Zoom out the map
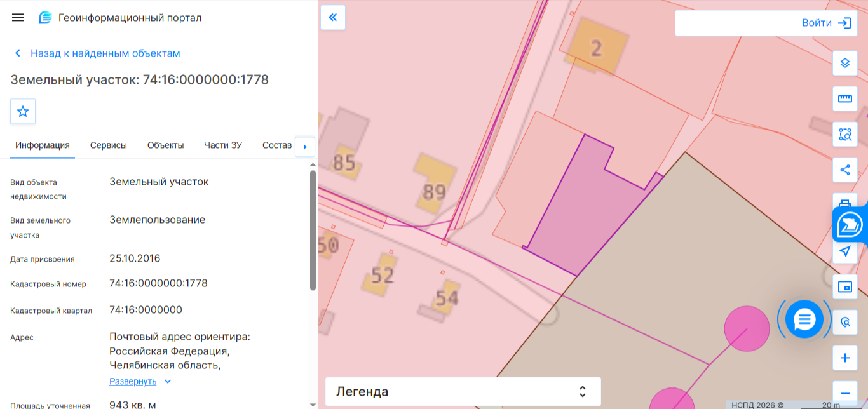Screen dimensions: 868x409 tap(845, 393)
